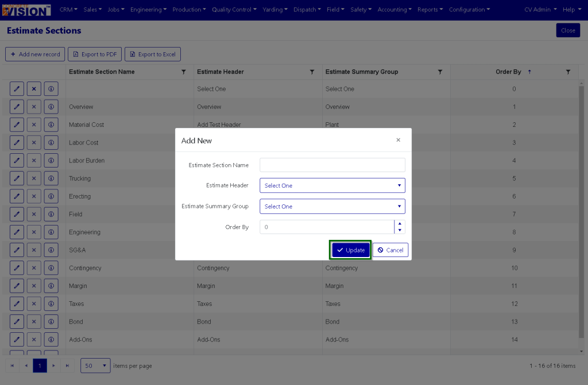Image resolution: width=588 pixels, height=385 pixels.
Task: Edit the blank first row with order 0
Action: (17, 89)
